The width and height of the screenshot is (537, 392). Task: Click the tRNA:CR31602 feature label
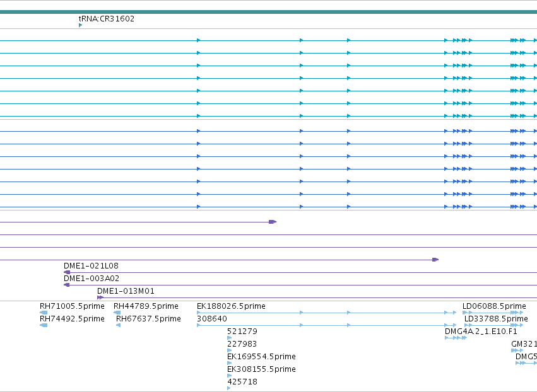(107, 19)
